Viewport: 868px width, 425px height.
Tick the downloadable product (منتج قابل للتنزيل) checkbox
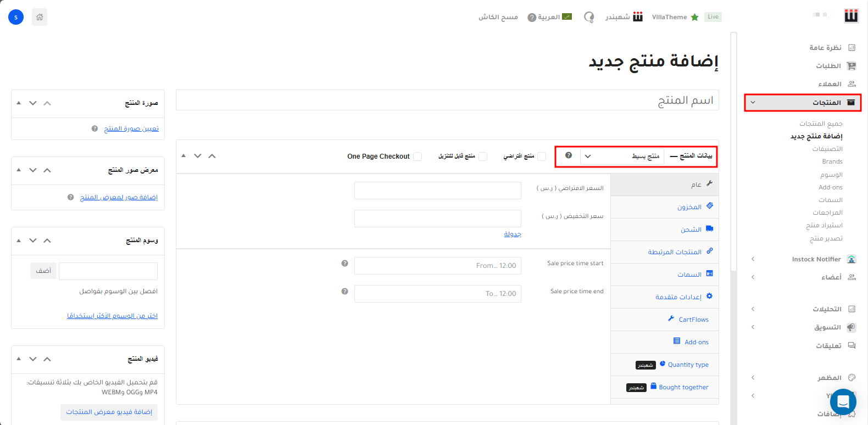[x=483, y=156]
